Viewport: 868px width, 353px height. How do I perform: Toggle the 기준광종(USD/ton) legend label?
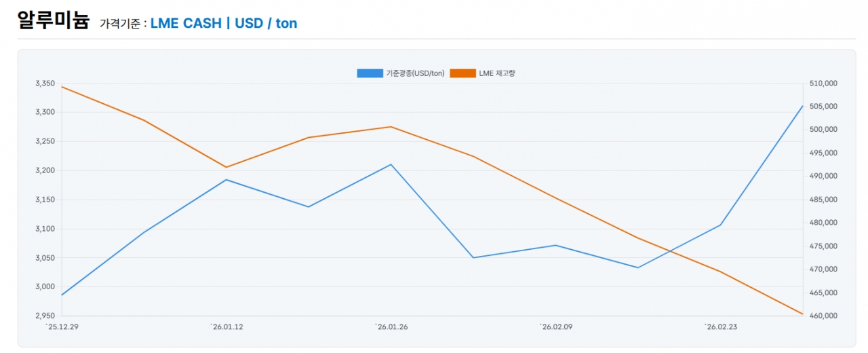pyautogui.click(x=415, y=73)
